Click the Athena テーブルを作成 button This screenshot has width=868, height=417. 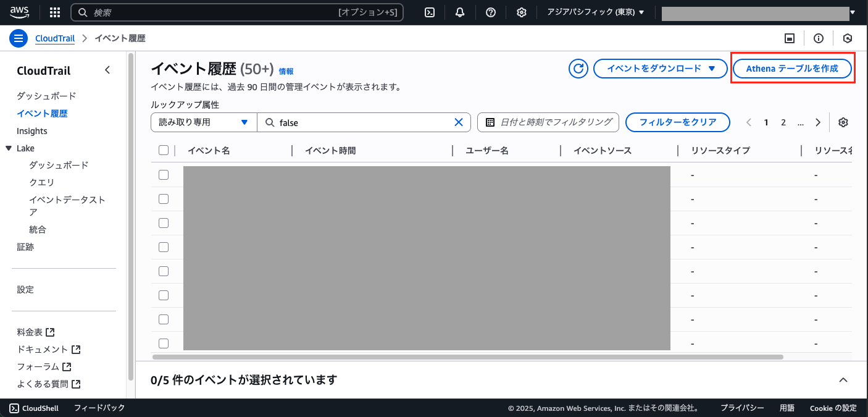coord(792,69)
